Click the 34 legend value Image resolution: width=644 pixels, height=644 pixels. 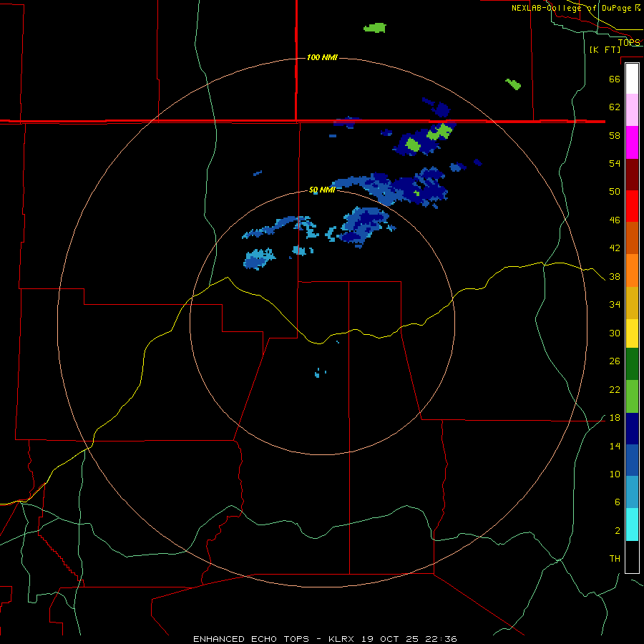pos(615,304)
